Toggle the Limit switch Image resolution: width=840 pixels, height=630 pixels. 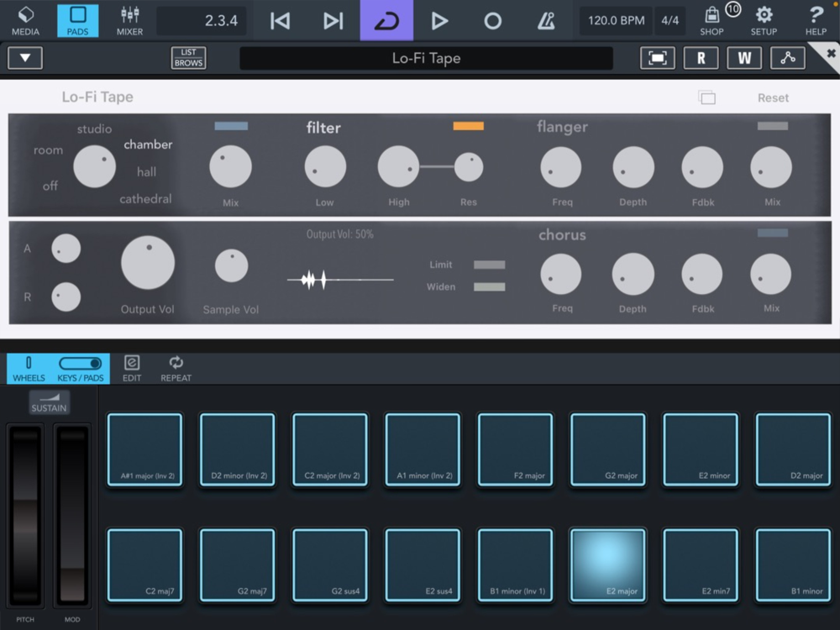(x=489, y=265)
